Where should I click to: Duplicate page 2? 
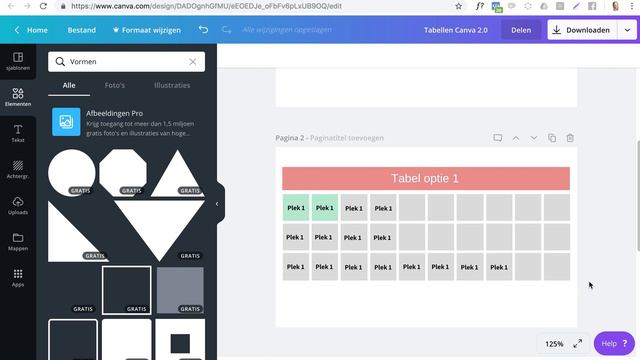click(x=552, y=138)
